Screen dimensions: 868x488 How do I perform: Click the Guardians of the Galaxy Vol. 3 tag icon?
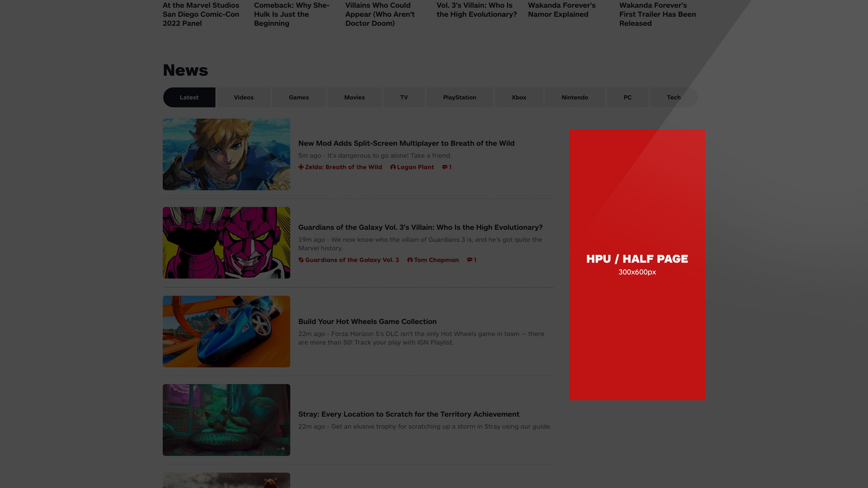(x=301, y=260)
